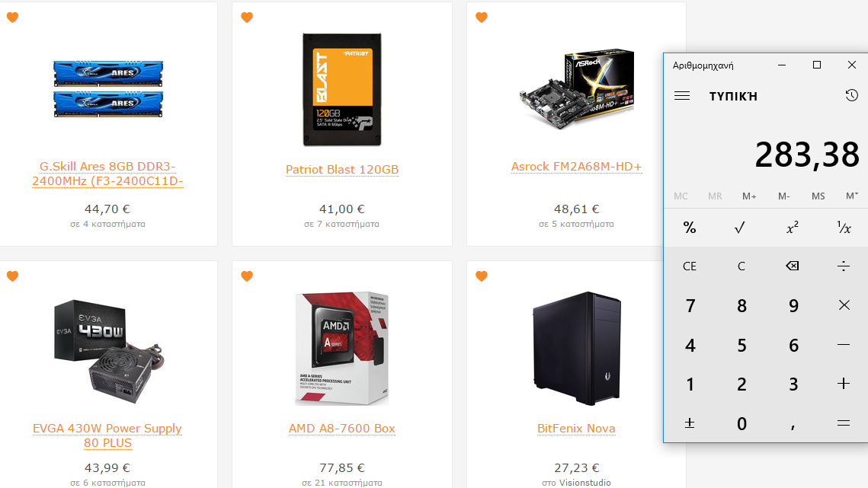This screenshot has width=868, height=488.
Task: Toggle the favorite heart on G.Skill Ares
Action: pos(12,18)
